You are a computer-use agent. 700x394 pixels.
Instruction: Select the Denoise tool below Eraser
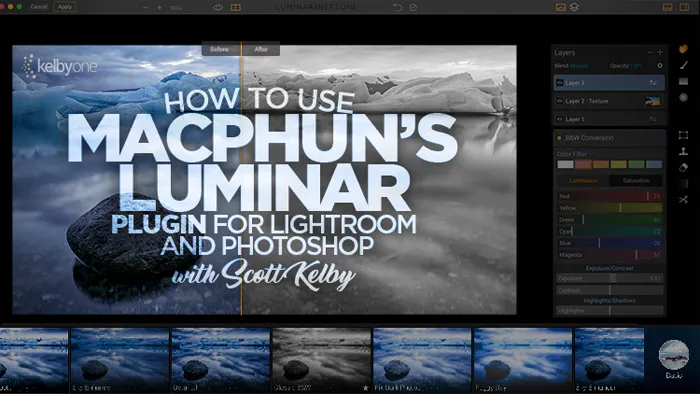(683, 183)
